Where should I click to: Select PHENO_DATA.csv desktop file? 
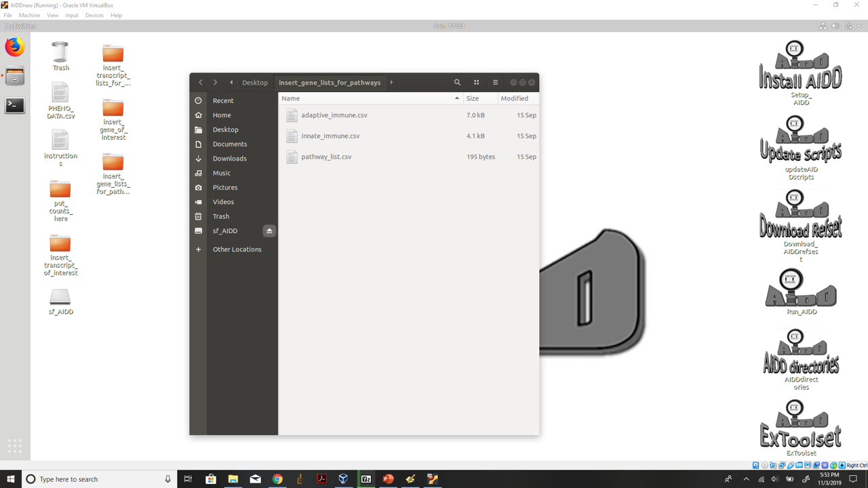(60, 100)
